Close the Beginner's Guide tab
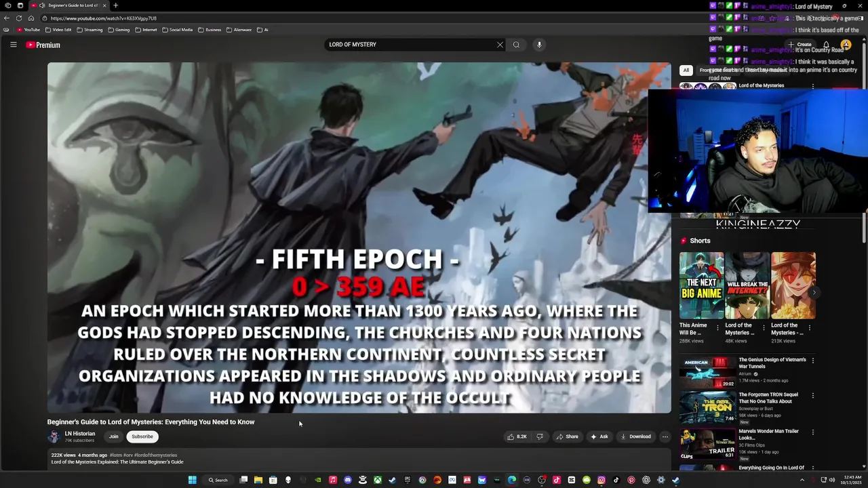Image resolution: width=868 pixels, height=488 pixels. pos(104,5)
